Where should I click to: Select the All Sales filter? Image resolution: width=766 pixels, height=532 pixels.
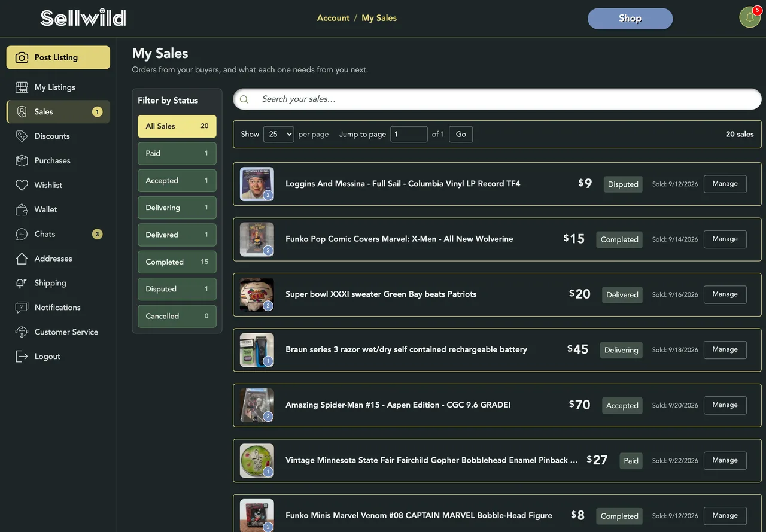(x=177, y=126)
